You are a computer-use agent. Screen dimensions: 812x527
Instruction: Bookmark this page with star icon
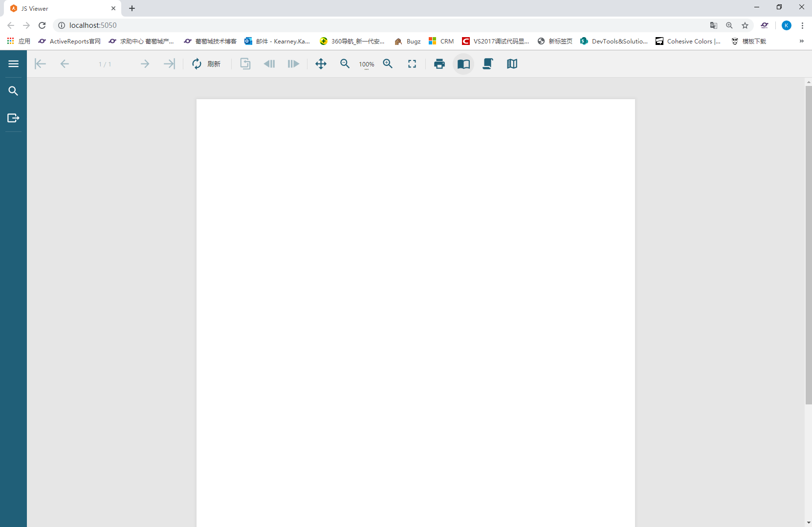click(745, 25)
